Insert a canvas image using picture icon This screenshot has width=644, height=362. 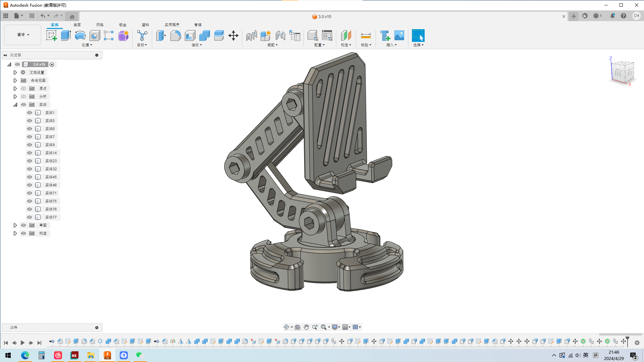pyautogui.click(x=399, y=36)
